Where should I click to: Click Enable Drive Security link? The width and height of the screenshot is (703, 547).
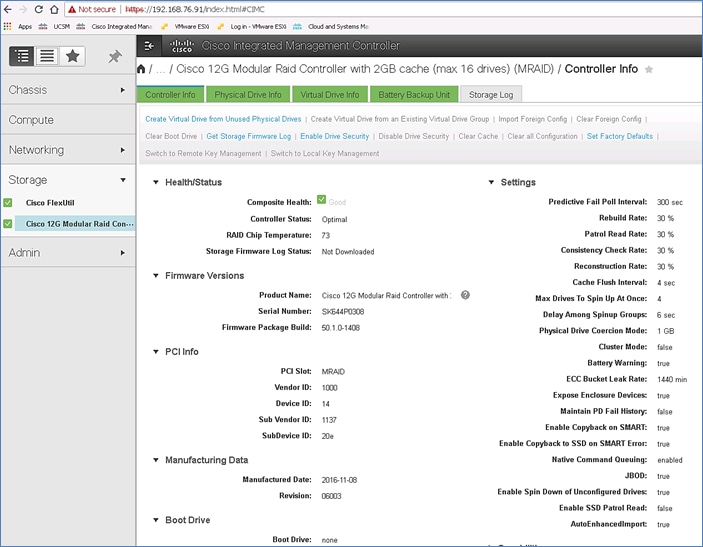pyautogui.click(x=334, y=136)
